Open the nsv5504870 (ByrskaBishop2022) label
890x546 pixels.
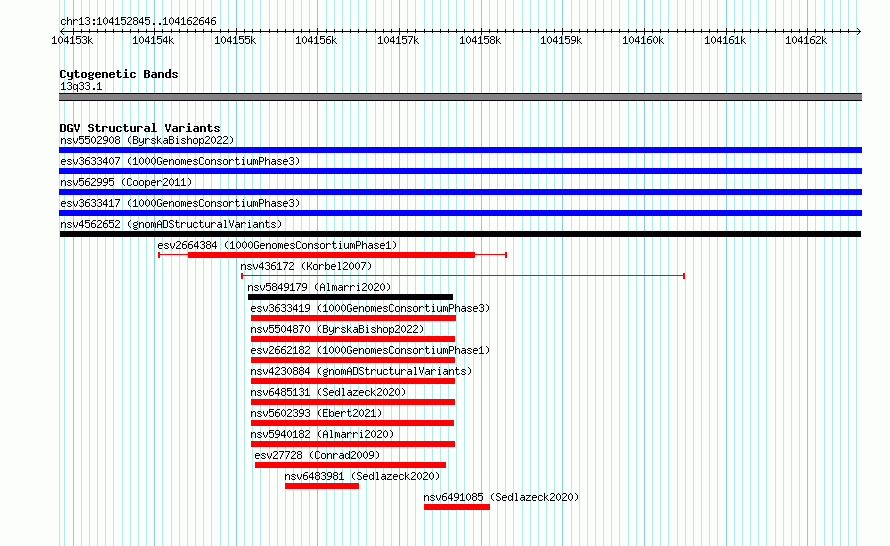(x=337, y=329)
